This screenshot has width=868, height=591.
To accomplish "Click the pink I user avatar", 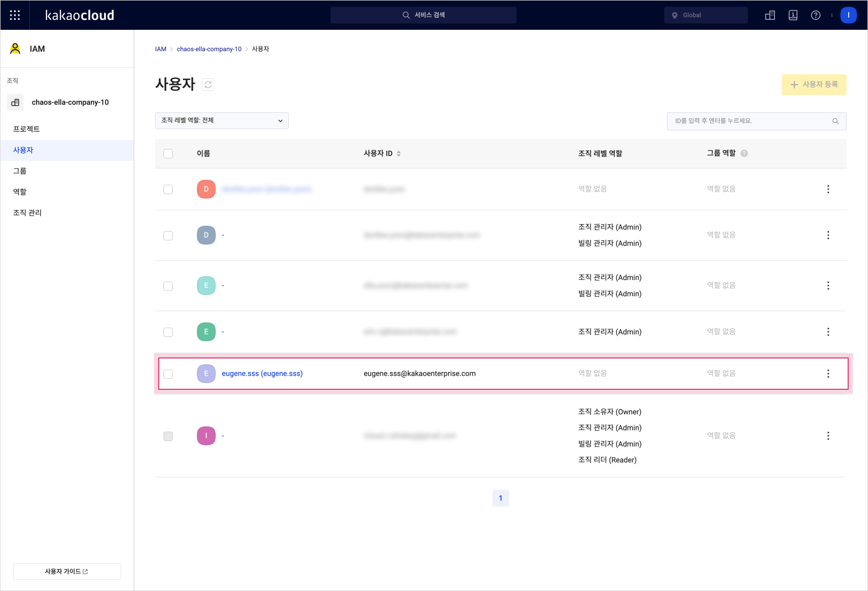I will (x=206, y=436).
